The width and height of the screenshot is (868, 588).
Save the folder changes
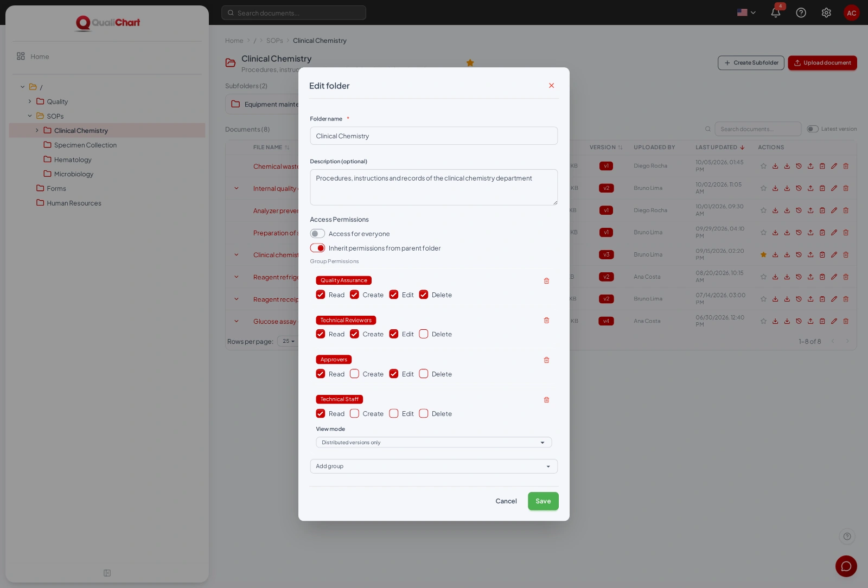click(x=543, y=501)
